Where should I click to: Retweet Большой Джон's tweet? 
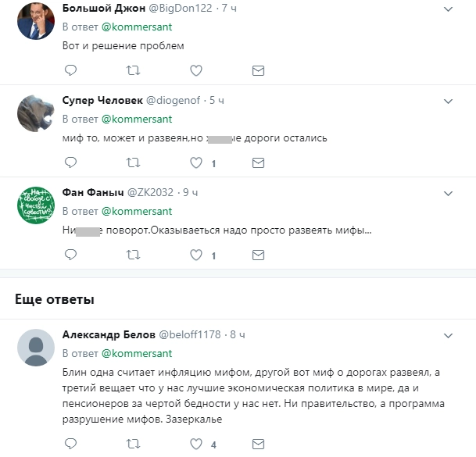[133, 70]
